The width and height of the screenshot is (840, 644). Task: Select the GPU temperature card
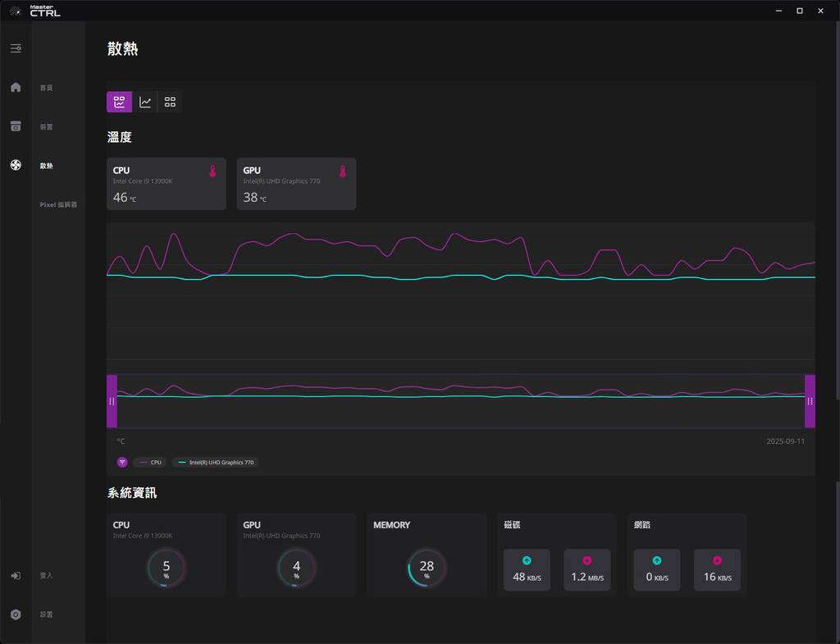[x=296, y=184]
